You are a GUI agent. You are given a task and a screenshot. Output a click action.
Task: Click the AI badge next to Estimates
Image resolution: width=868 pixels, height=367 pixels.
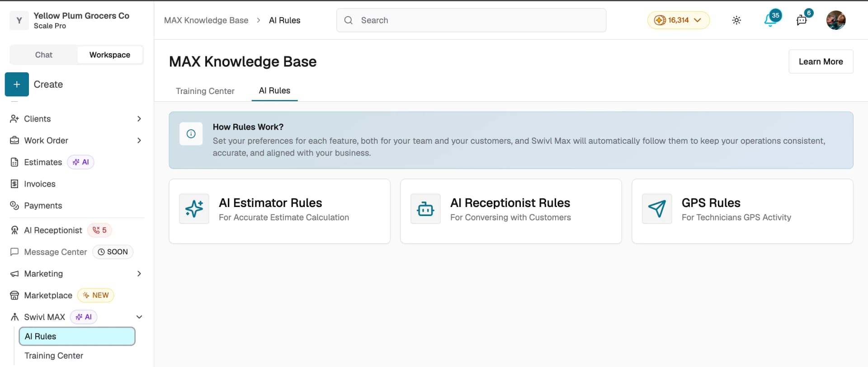point(80,162)
